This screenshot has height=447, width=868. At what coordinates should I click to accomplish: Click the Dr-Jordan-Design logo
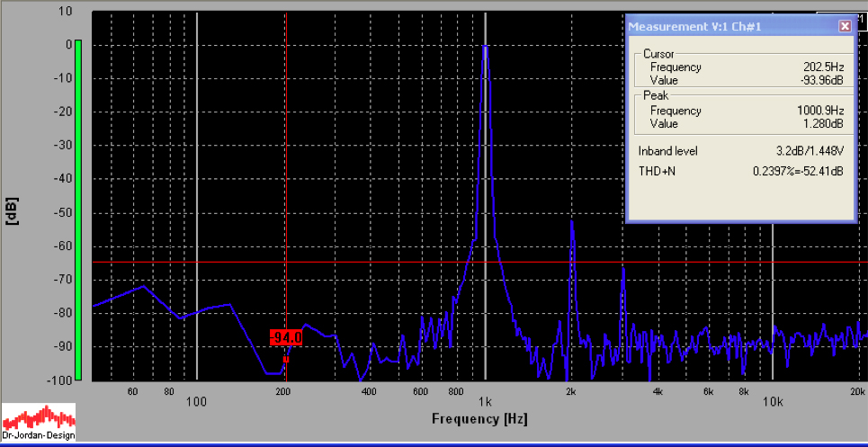39,422
